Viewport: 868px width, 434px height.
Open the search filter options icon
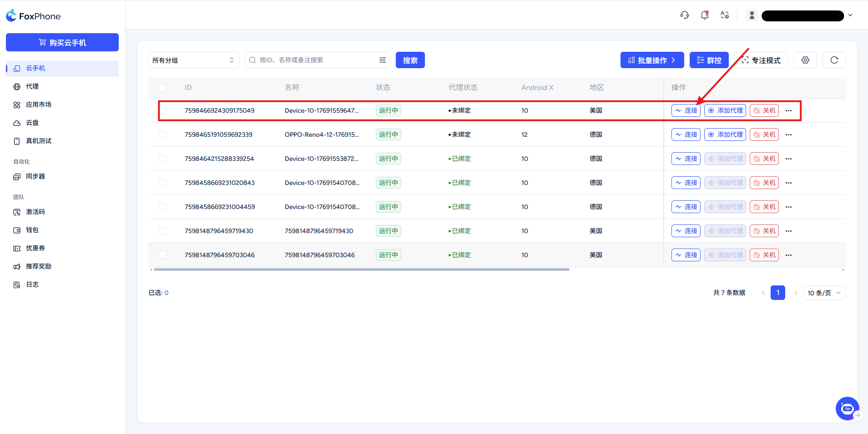click(382, 60)
